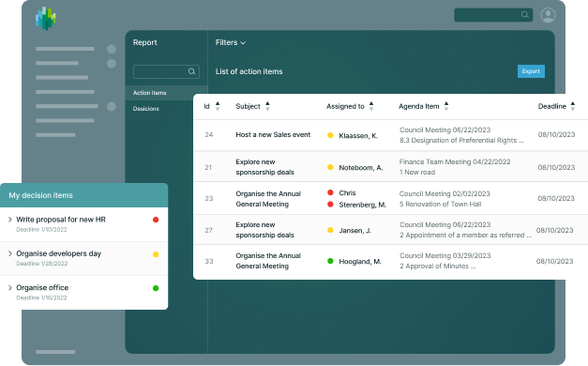Click deadline 08/10/2023 in the Klaassen row
Screen dimensions: 588x366
[556, 135]
